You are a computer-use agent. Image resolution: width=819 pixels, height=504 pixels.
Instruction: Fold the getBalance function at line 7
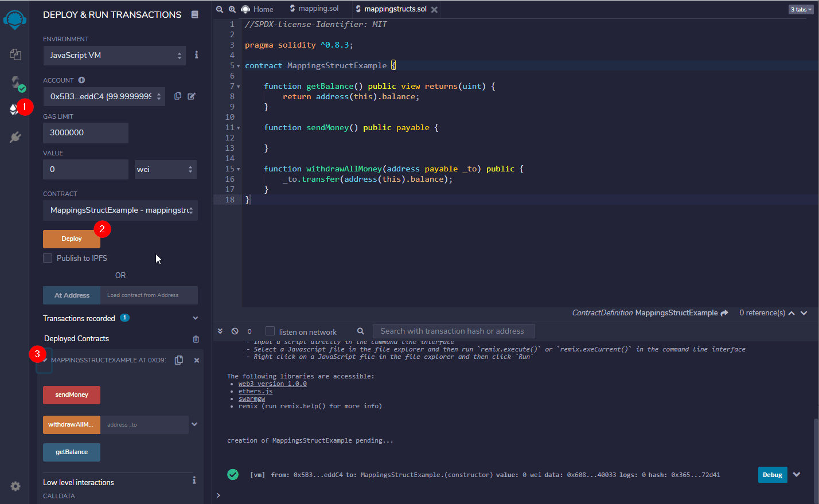pos(239,87)
